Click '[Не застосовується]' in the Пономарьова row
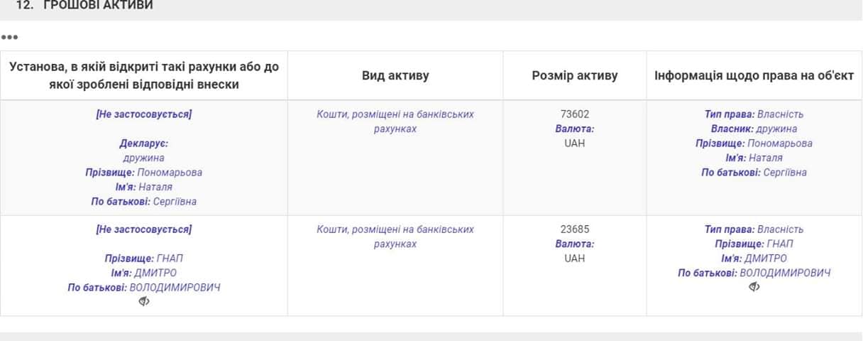 (144, 114)
